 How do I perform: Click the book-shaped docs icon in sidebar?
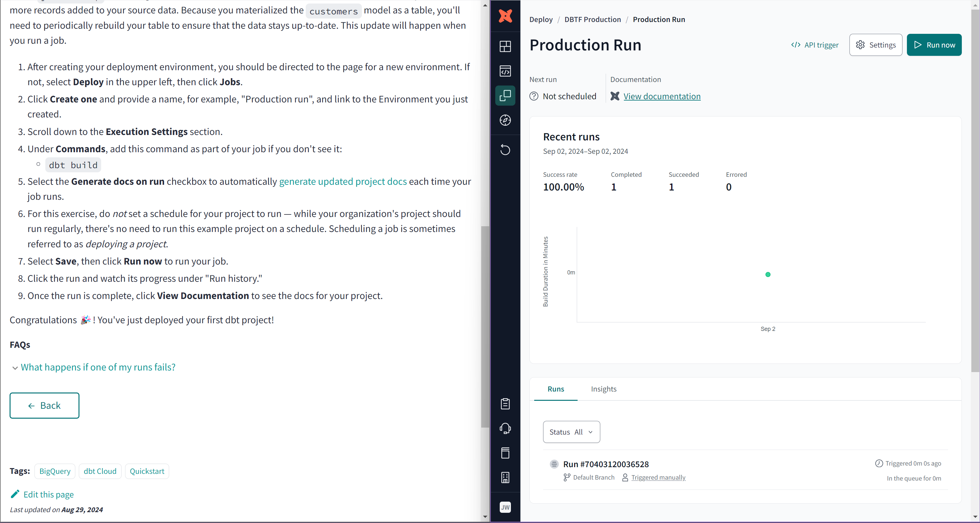[x=505, y=452]
